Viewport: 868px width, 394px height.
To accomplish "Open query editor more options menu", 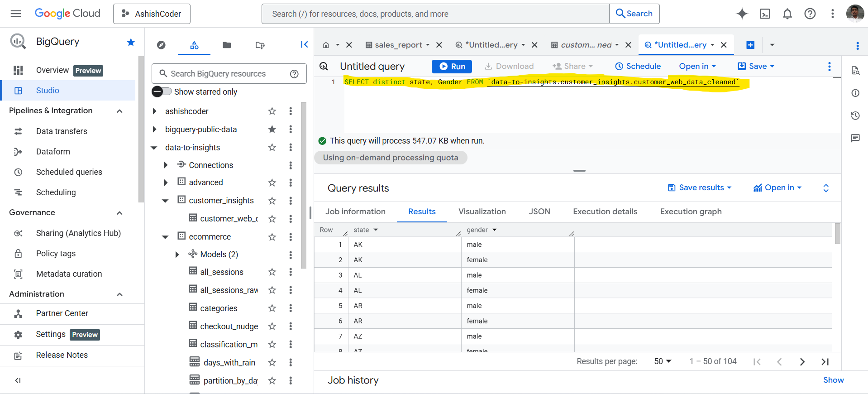I will (829, 66).
